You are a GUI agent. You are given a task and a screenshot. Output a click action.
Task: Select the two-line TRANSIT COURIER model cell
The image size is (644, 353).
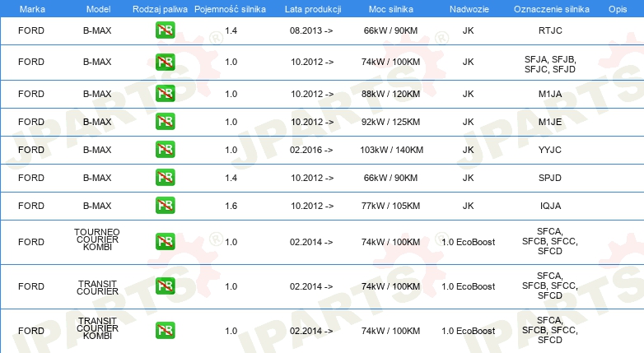(97, 287)
